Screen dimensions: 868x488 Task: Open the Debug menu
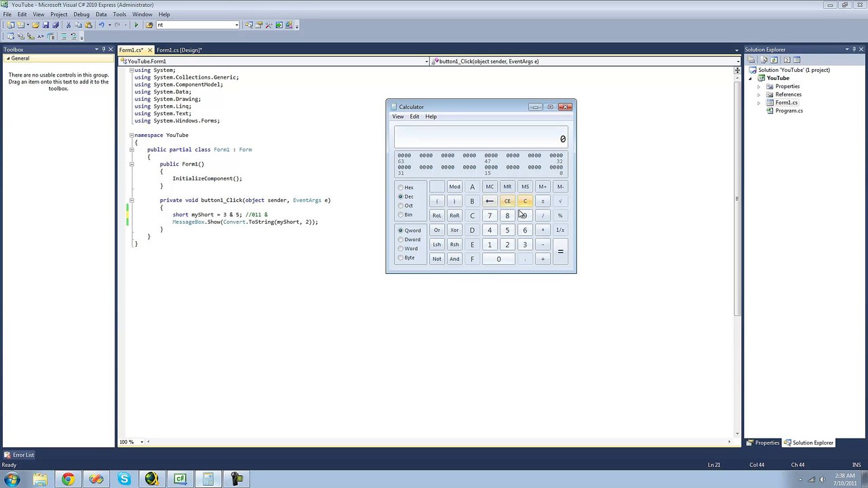pos(81,14)
